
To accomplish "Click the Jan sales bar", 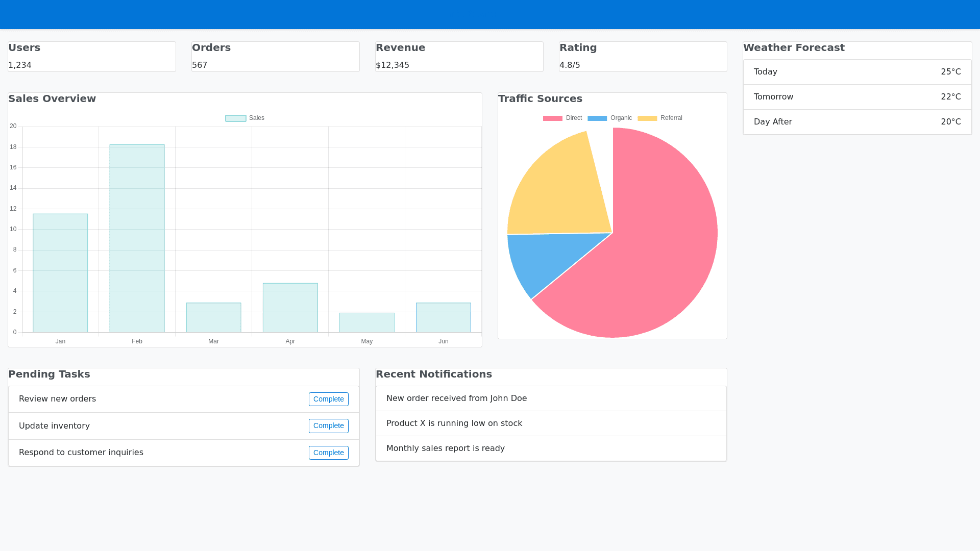I will point(60,273).
